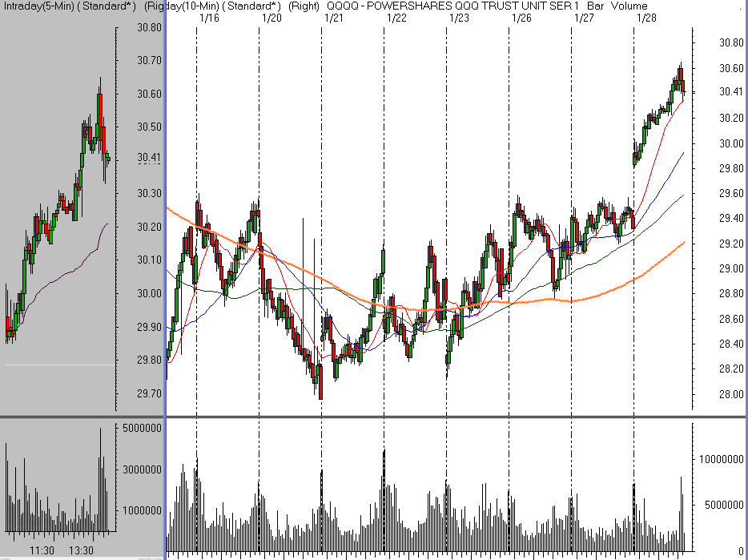The image size is (748, 560).
Task: Click the 30.30 price axis value
Action: [x=149, y=193]
